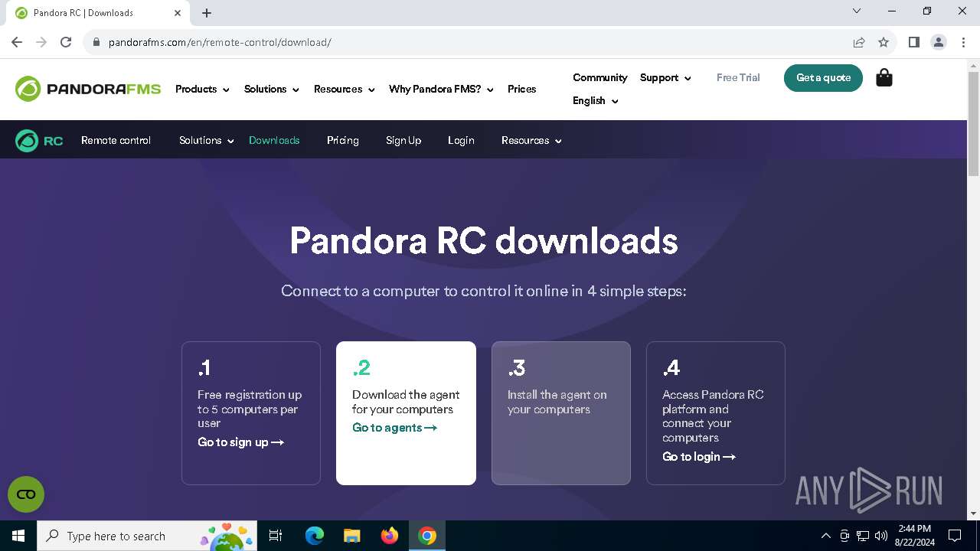Open Pricing in the RC bar
Screen dimensions: 980x551
coord(342,140)
